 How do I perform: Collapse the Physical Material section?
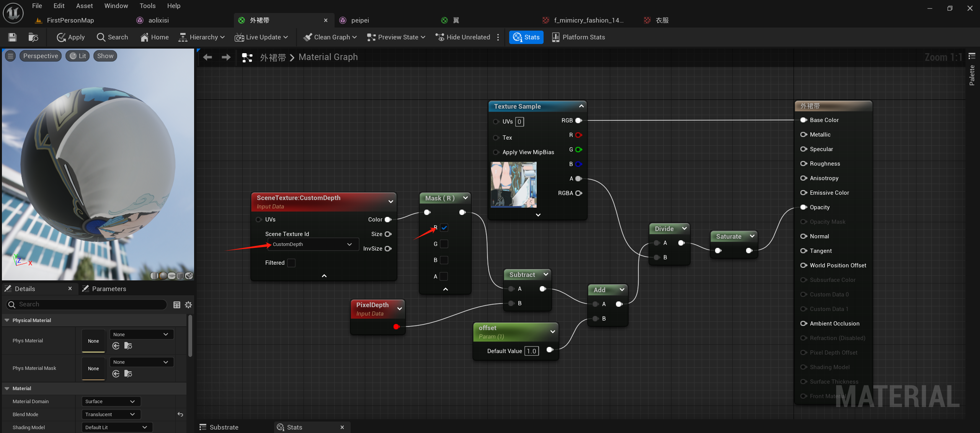(x=7, y=320)
